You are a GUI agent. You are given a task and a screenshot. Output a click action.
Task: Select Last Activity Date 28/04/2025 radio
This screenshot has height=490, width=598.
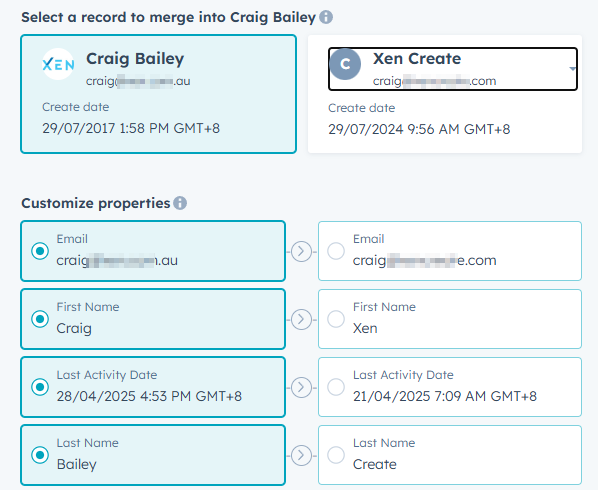(x=40, y=387)
